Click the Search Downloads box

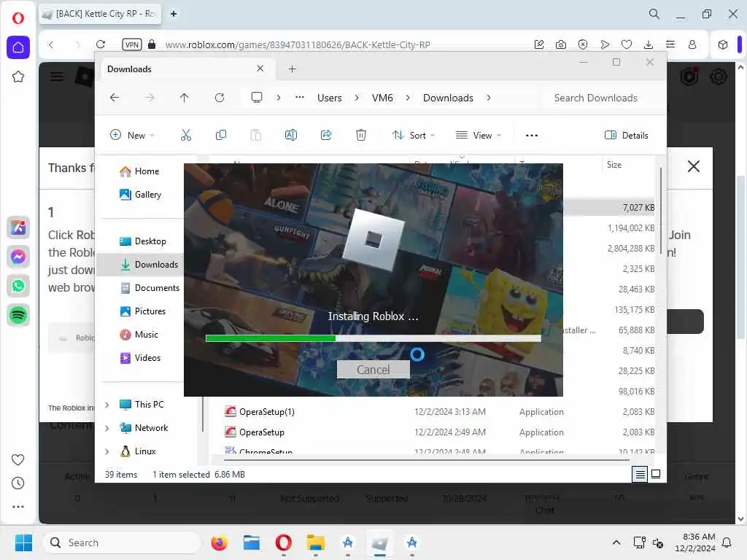tap(601, 98)
